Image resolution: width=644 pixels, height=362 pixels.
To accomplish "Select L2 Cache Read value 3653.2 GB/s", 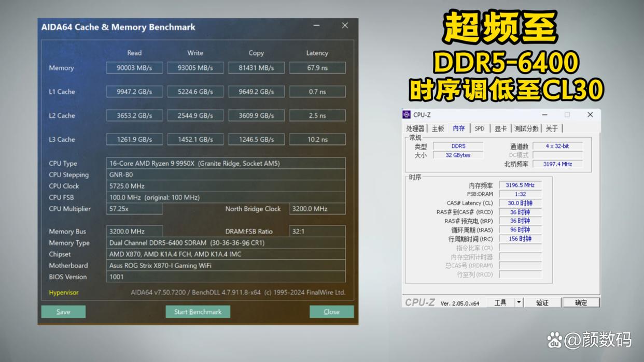I will 134,115.
